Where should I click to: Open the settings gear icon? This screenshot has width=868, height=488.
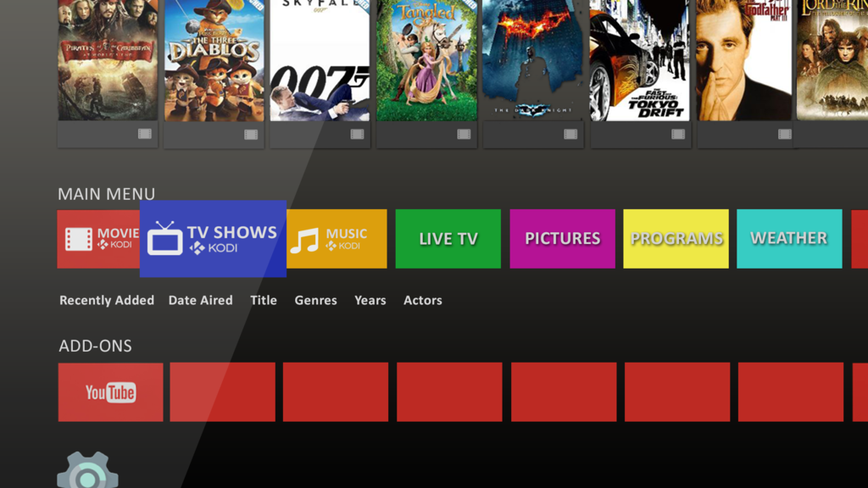pos(87,470)
